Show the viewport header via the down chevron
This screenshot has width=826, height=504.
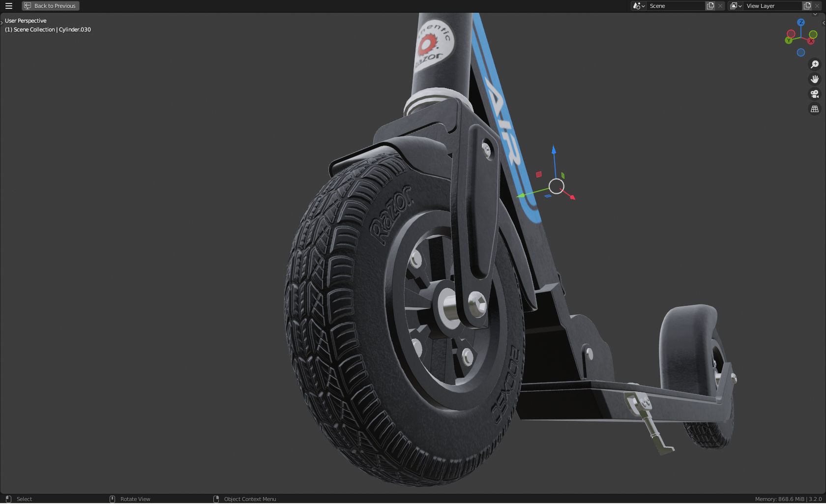(815, 15)
